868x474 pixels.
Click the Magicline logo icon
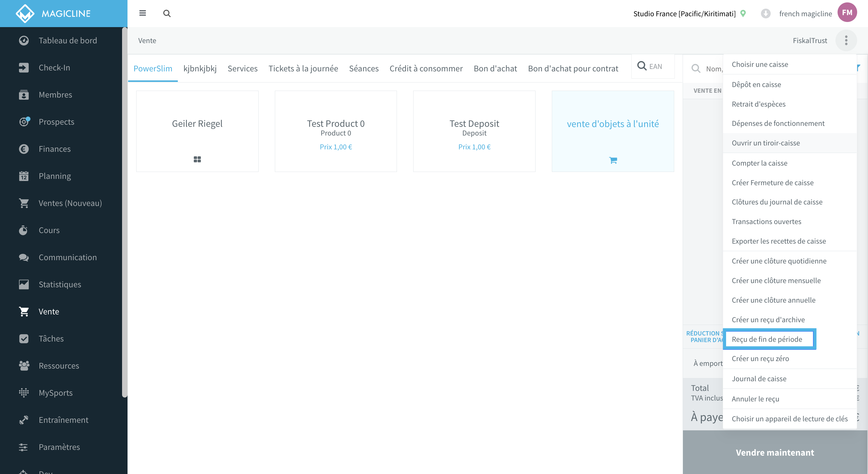[25, 14]
